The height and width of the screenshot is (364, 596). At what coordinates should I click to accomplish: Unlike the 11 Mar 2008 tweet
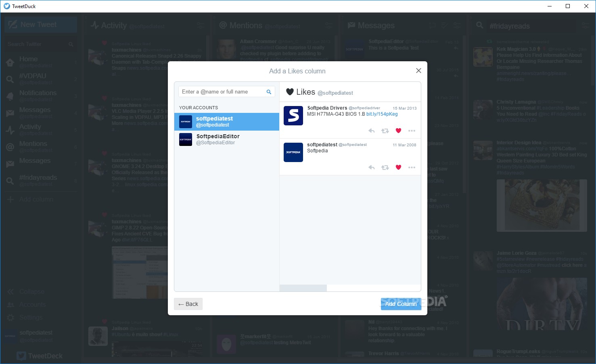(x=398, y=167)
